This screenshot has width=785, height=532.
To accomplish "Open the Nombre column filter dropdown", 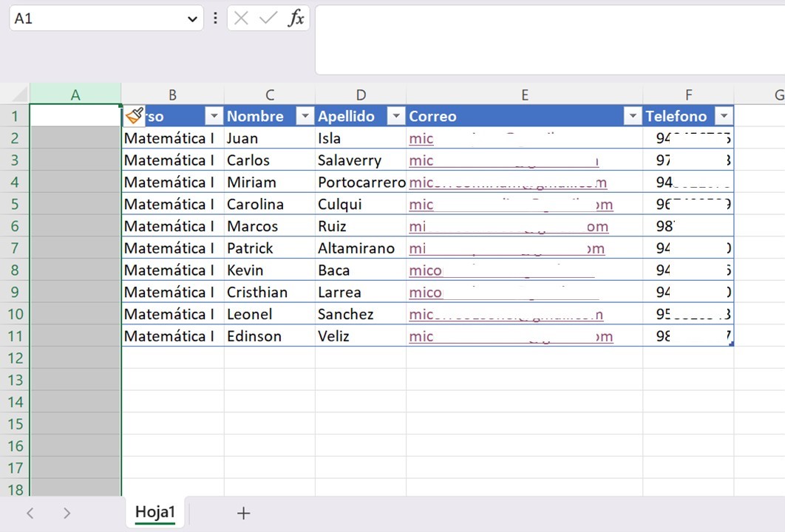I will coord(305,116).
